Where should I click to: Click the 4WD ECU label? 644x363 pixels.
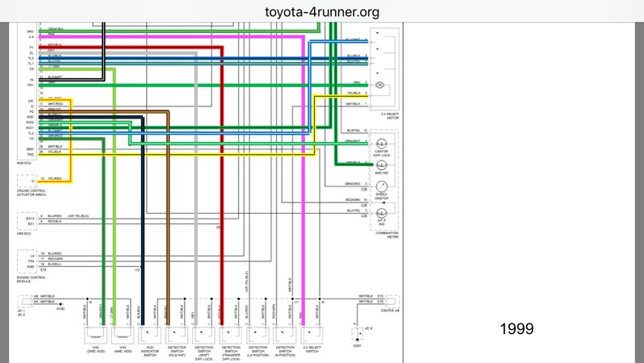24,162
